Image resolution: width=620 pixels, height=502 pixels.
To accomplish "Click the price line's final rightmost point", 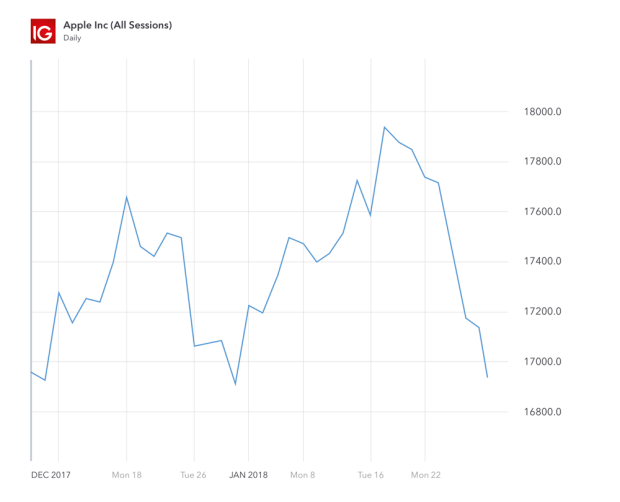I will coord(487,377).
